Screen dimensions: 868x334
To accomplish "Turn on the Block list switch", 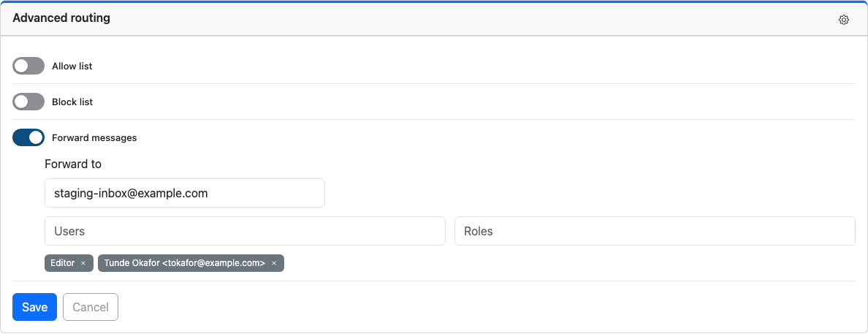I will point(28,102).
